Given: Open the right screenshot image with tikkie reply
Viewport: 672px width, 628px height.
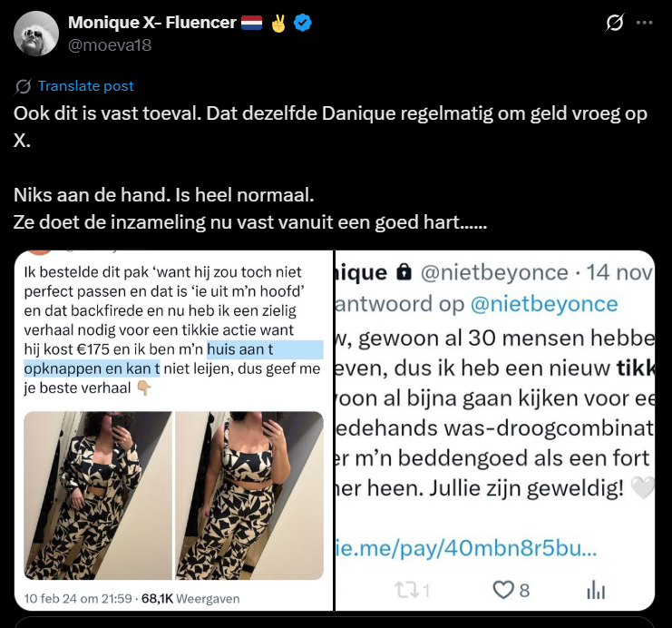Looking at the screenshot, I should pos(495,430).
